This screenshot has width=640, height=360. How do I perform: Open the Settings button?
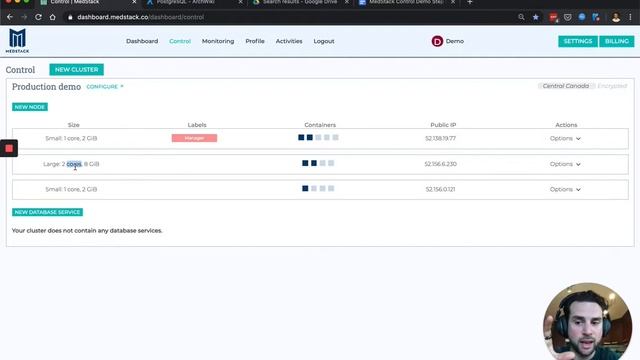point(578,41)
